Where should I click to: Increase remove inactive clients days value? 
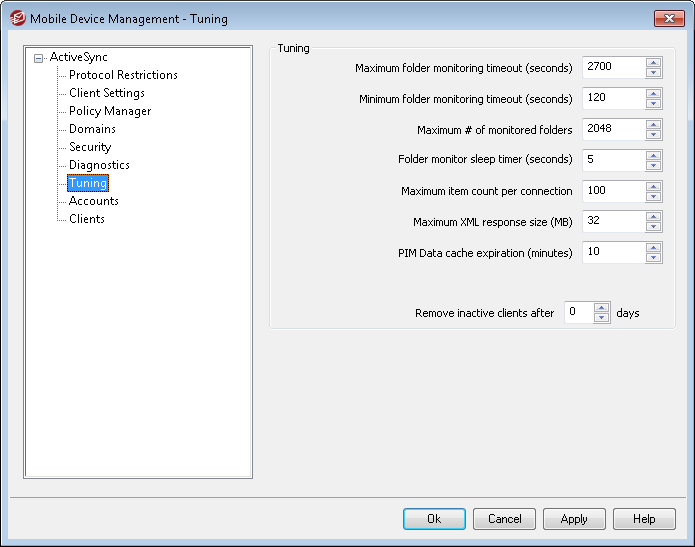[x=601, y=308]
